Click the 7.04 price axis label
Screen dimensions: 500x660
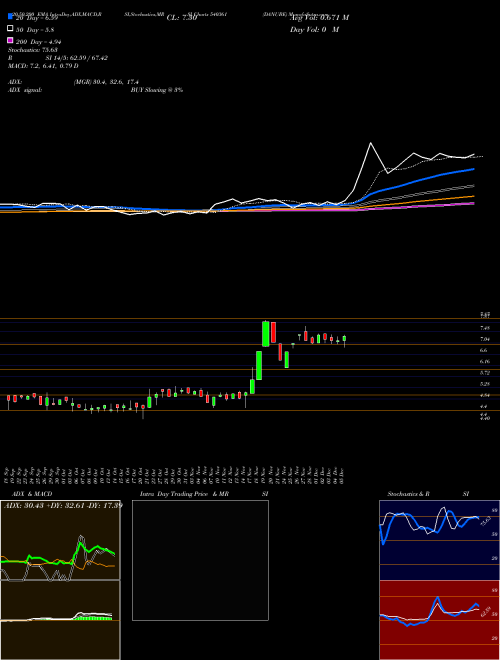click(x=484, y=339)
